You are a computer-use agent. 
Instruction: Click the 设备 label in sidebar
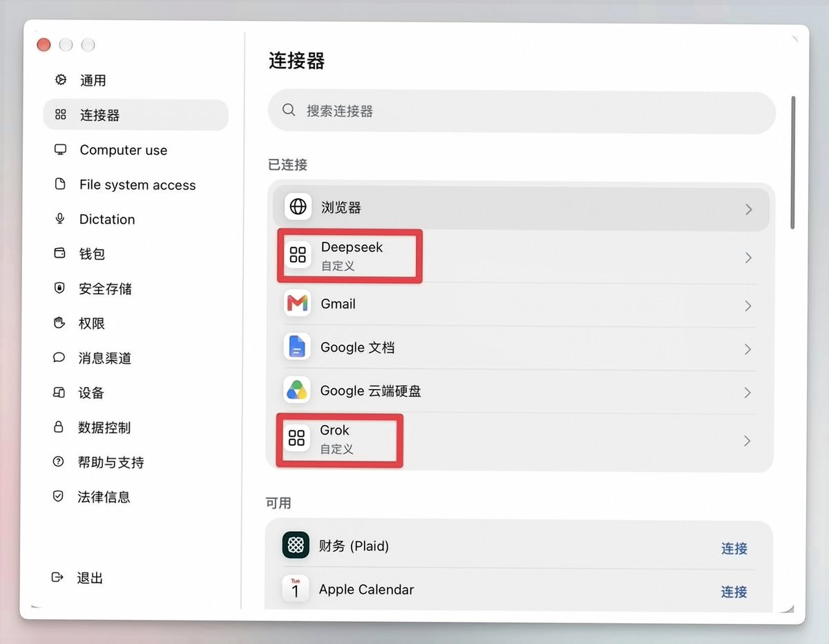pyautogui.click(x=91, y=392)
